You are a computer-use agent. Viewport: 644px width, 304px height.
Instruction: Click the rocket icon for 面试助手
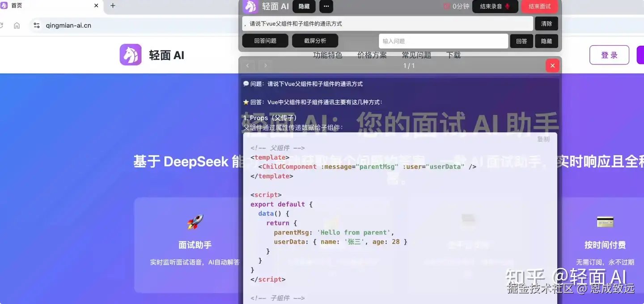(x=195, y=222)
